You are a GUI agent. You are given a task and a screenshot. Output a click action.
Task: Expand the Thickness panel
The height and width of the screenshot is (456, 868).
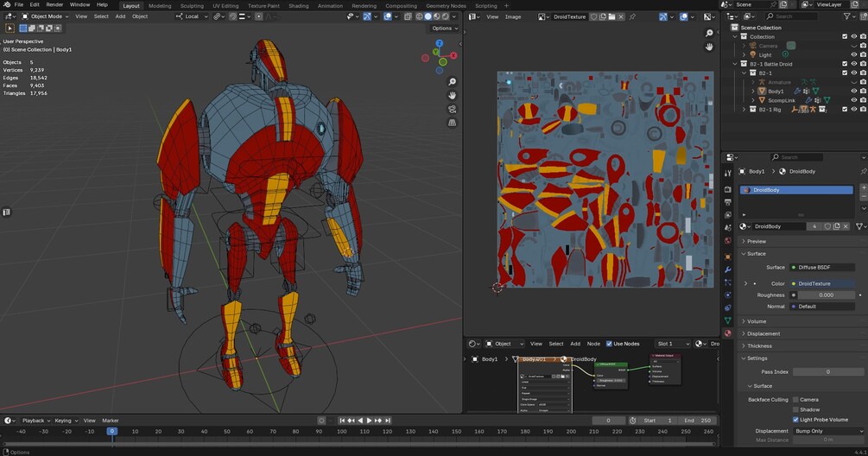pyautogui.click(x=759, y=345)
